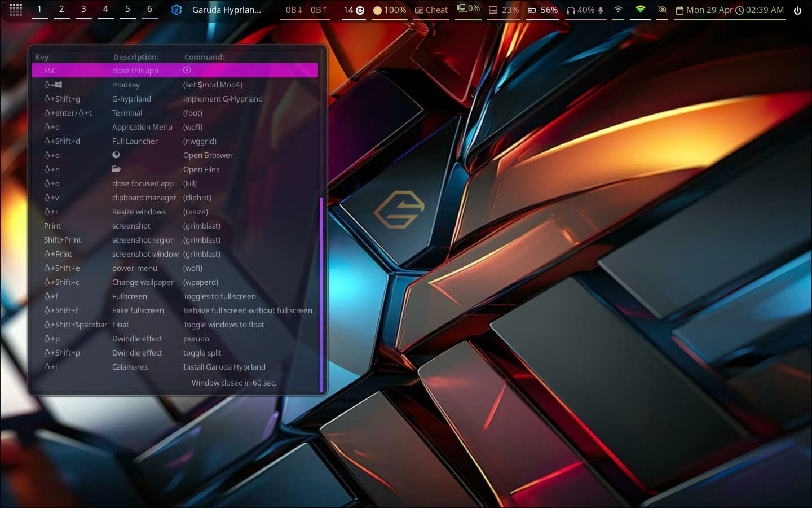Image resolution: width=812 pixels, height=508 pixels.
Task: Toggle the brightness 100% indicator
Action: coord(389,10)
